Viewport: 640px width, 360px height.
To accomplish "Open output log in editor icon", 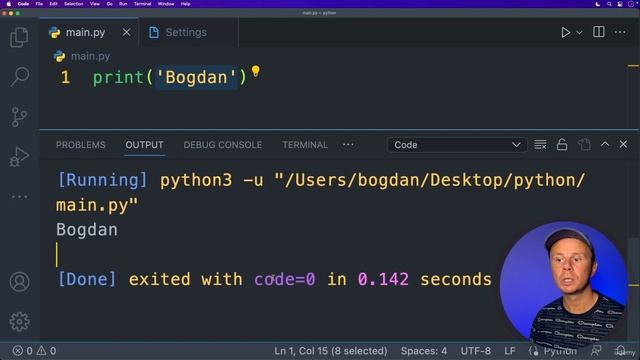I will [584, 144].
